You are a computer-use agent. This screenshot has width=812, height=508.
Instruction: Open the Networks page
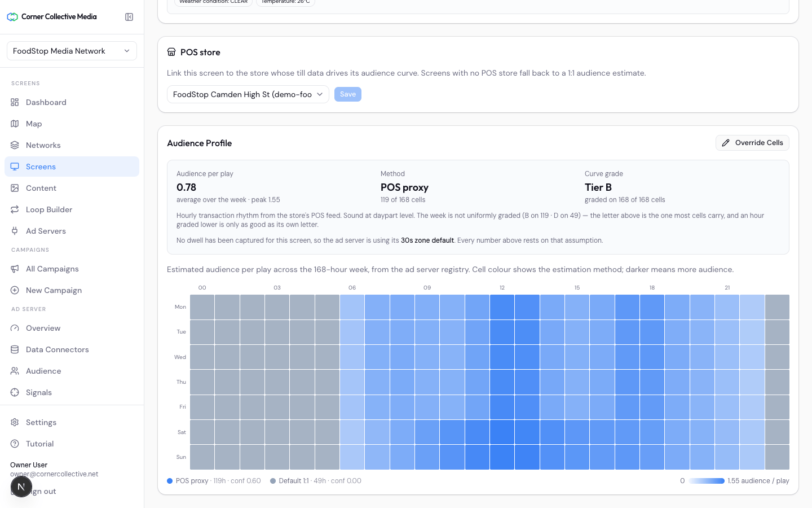coord(72,145)
